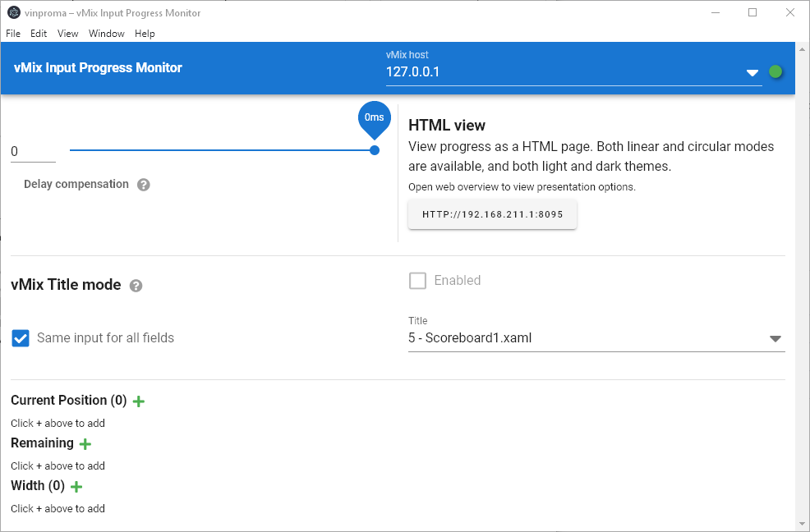Close the vMix Input Progress Monitor window
The width and height of the screenshot is (810, 532).
pos(789,12)
